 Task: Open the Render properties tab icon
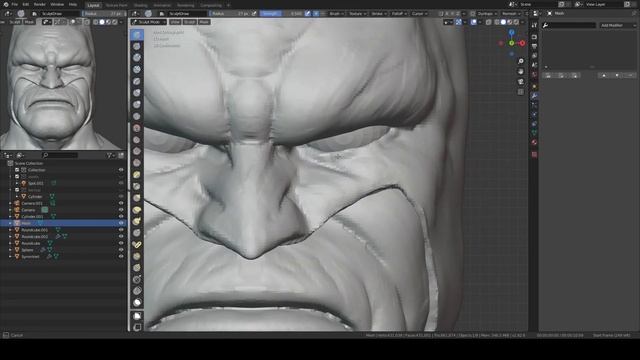(534, 37)
